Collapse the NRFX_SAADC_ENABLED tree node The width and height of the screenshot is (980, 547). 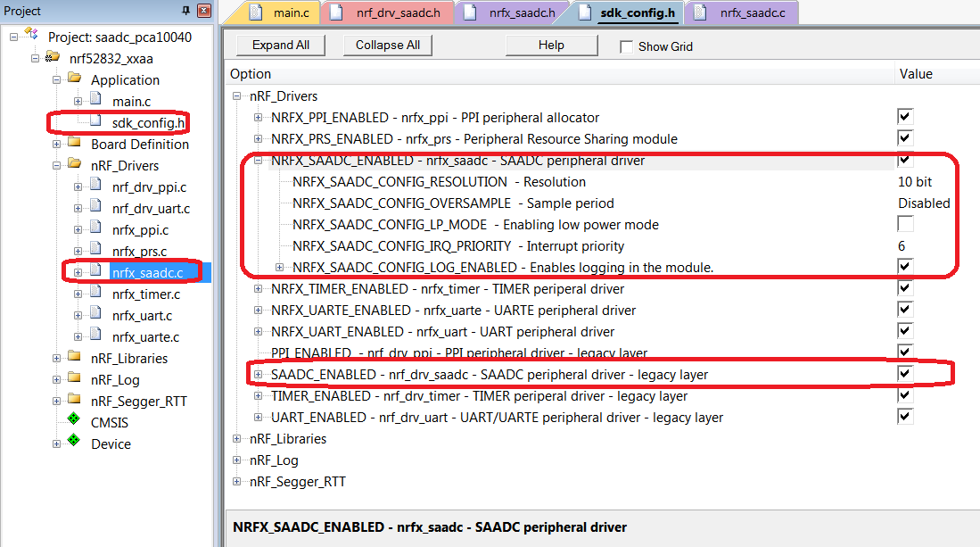click(259, 160)
